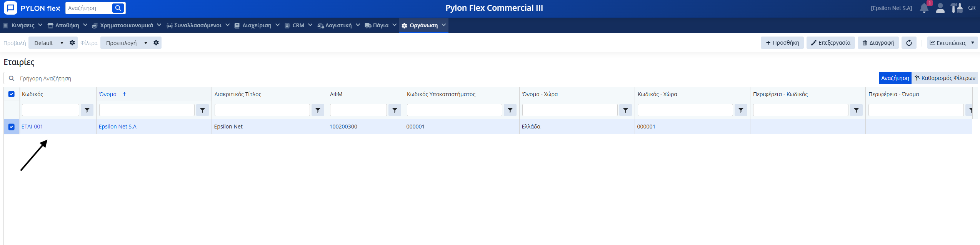Open filter settings gear next to Προεπιλογή
This screenshot has height=245, width=980.
click(x=156, y=43)
